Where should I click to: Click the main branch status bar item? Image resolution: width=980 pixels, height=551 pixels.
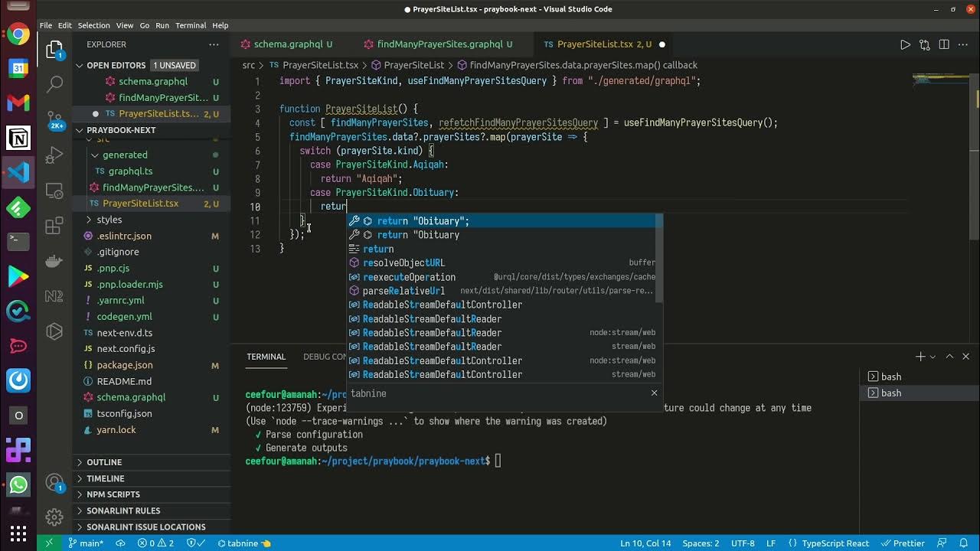tap(86, 543)
